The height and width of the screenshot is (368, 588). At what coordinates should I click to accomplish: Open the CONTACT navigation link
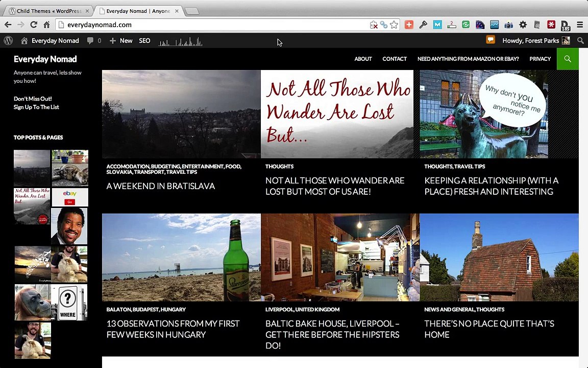click(x=395, y=59)
